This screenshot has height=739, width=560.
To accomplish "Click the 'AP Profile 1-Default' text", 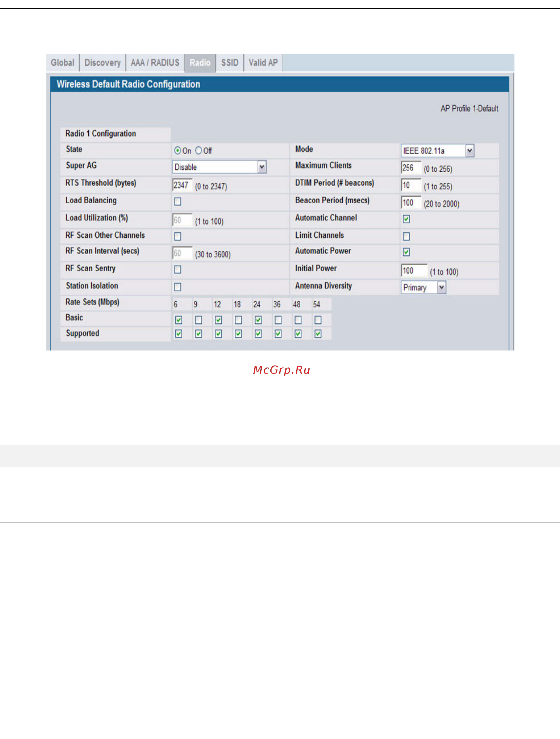I will coord(470,109).
